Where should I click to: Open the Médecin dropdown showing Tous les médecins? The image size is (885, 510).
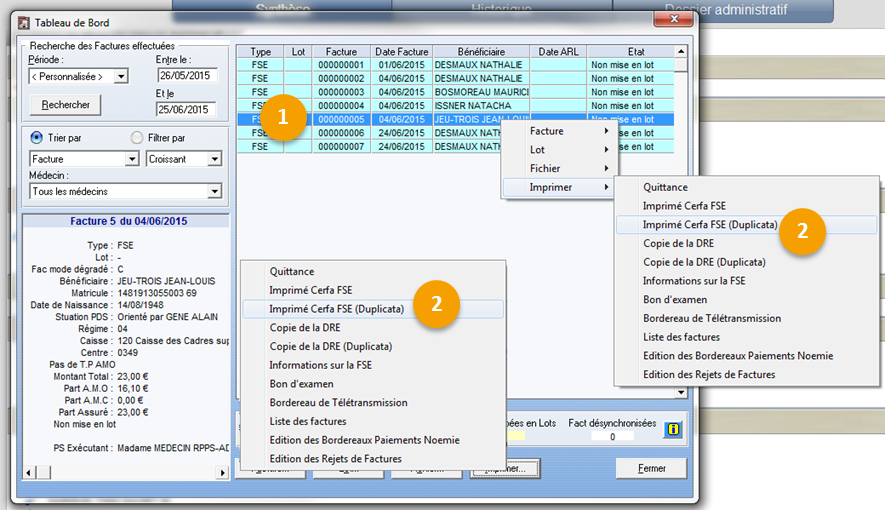tap(214, 191)
